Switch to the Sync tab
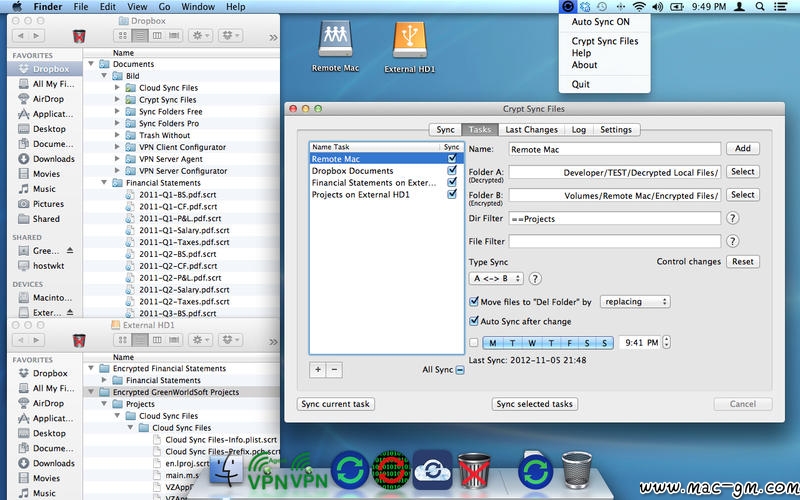800x500 pixels. coord(445,130)
